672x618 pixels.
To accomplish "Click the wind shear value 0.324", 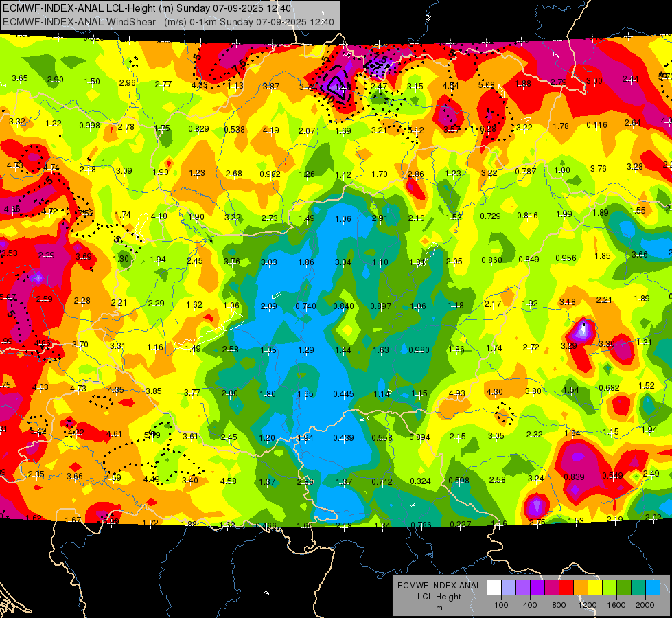I will pos(420,481).
